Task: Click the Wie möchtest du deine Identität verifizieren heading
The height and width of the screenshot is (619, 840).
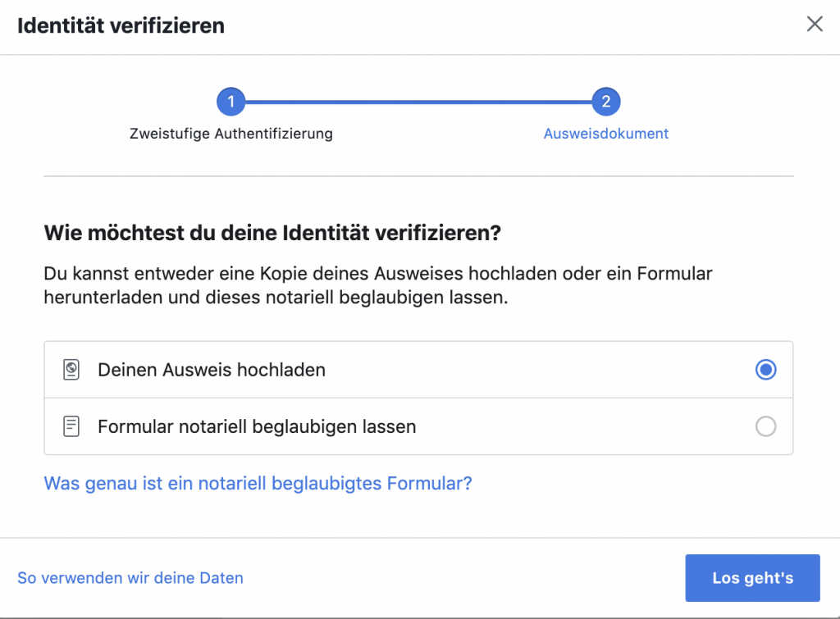Action: coord(272,233)
